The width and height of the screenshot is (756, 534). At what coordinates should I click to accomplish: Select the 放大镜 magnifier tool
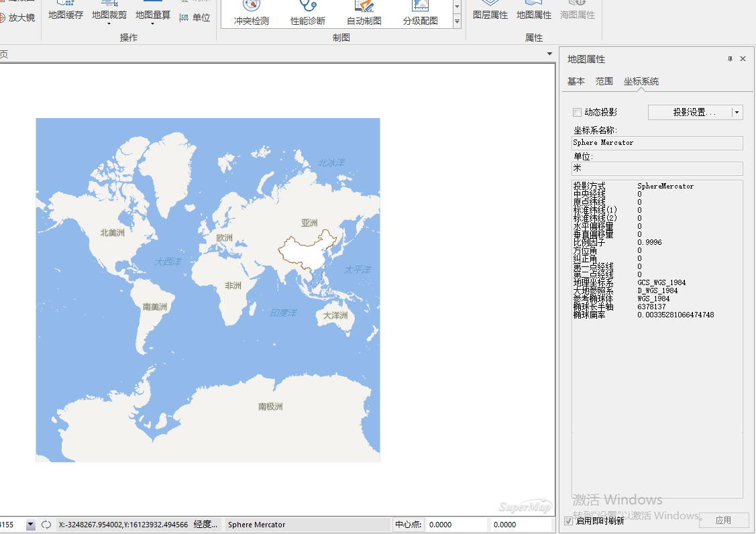[17, 18]
